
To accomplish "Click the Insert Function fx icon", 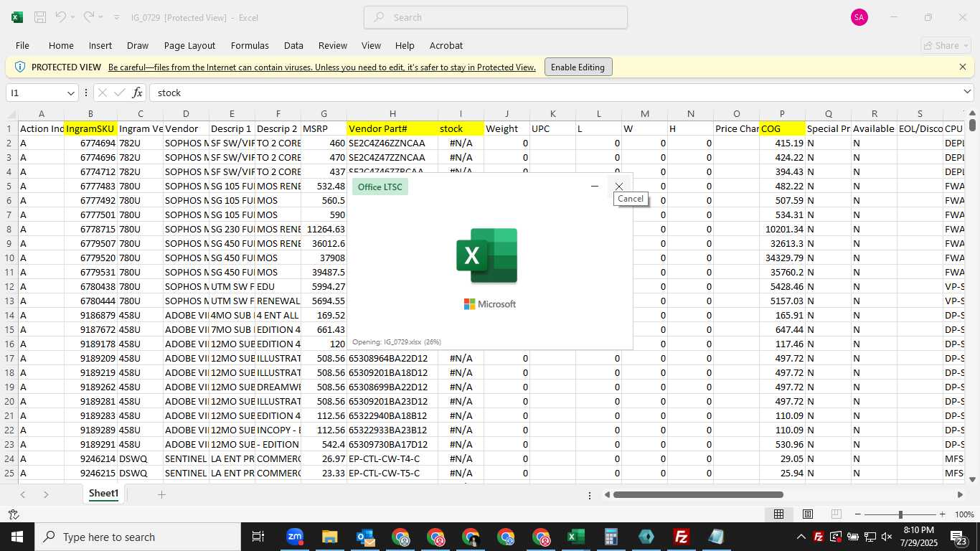I will [137, 93].
